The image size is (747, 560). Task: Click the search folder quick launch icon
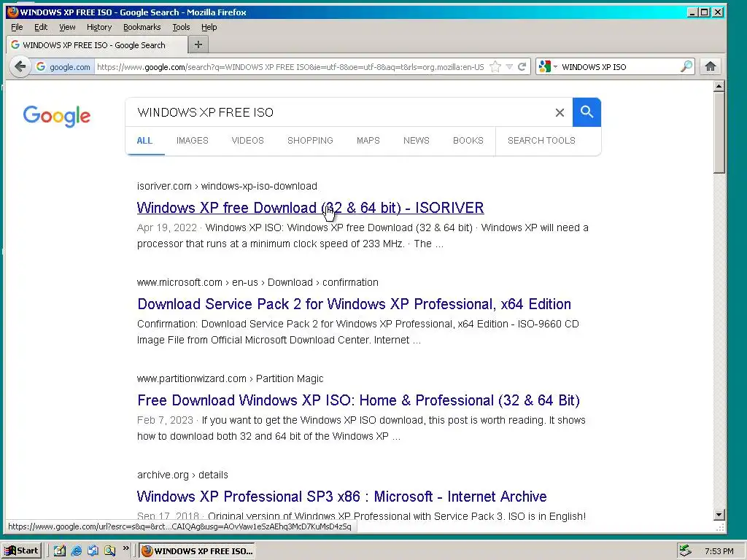coord(109,551)
